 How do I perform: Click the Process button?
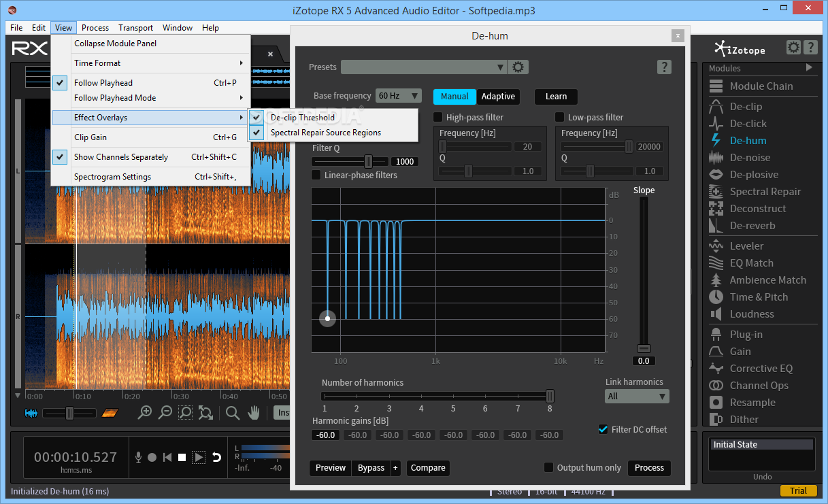649,468
